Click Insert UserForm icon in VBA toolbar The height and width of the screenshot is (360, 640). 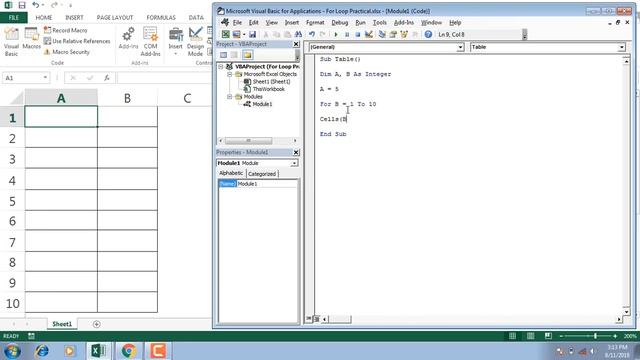tap(236, 35)
